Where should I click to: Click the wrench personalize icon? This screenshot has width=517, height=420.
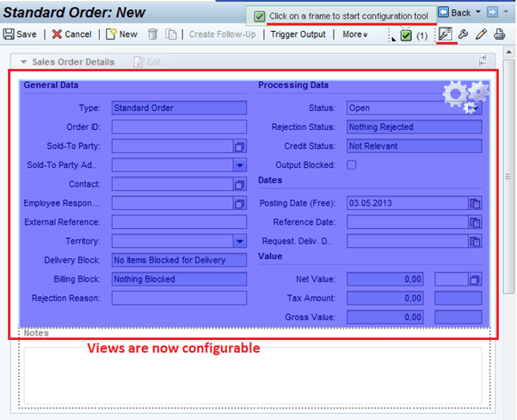(462, 34)
